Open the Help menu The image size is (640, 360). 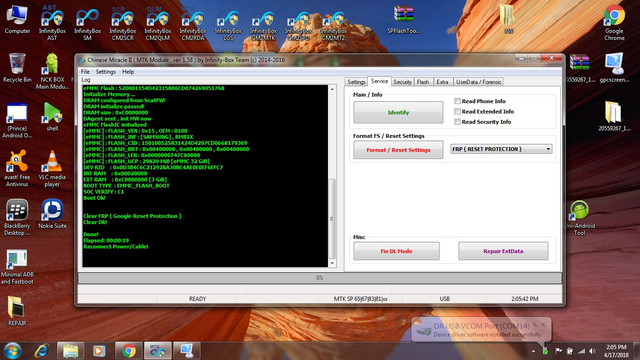click(128, 72)
